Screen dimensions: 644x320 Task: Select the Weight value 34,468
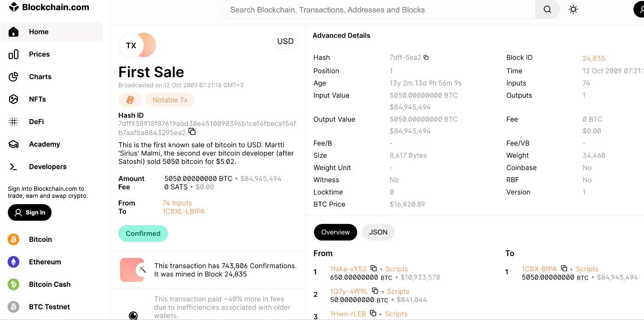pos(594,155)
